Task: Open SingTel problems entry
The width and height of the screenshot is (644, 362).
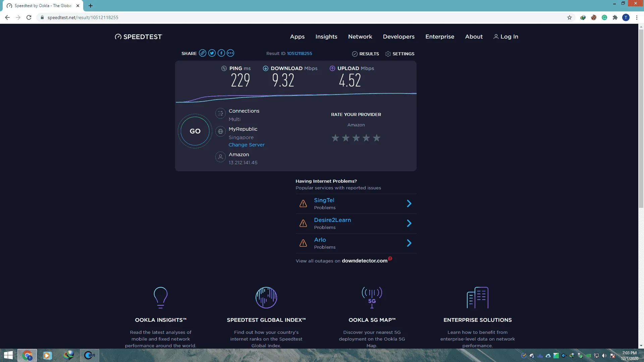Action: coord(356,204)
